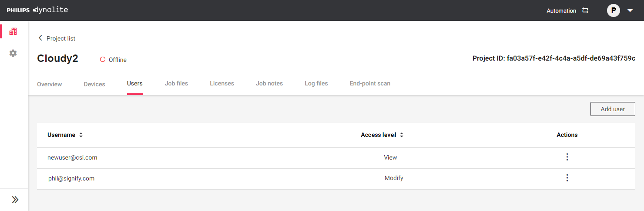The width and height of the screenshot is (644, 211).
Task: Open actions menu for newuser@csi.com
Action: click(x=567, y=157)
